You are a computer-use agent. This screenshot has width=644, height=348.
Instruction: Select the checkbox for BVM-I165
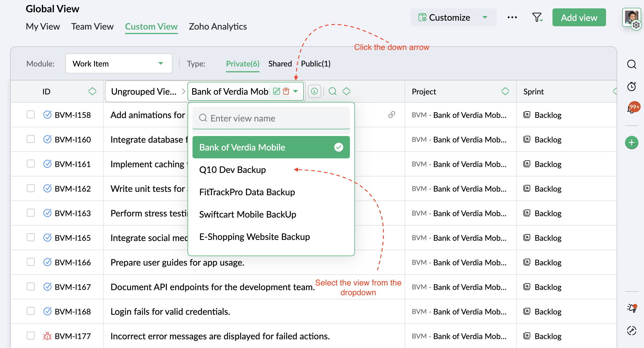pyautogui.click(x=31, y=237)
